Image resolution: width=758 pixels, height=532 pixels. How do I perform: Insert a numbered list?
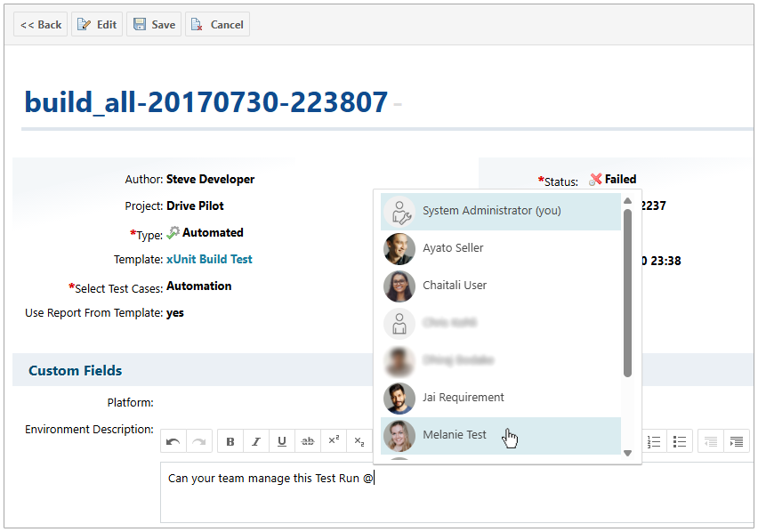pos(654,441)
